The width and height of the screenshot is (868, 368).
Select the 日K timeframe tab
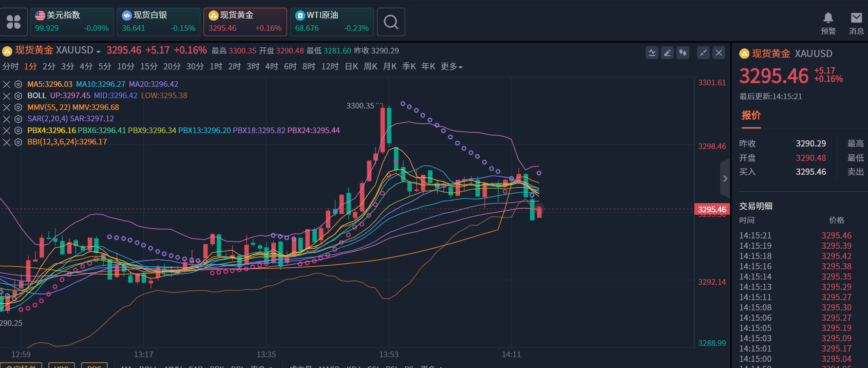point(351,67)
